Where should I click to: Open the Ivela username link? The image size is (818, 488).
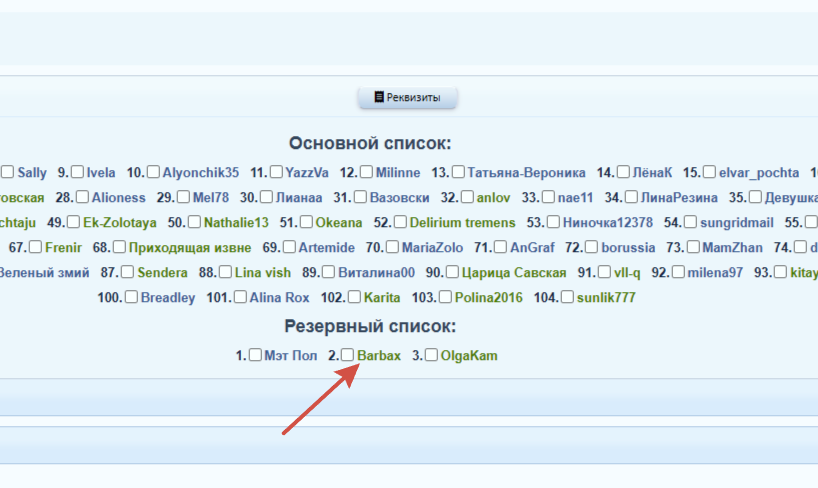101,173
